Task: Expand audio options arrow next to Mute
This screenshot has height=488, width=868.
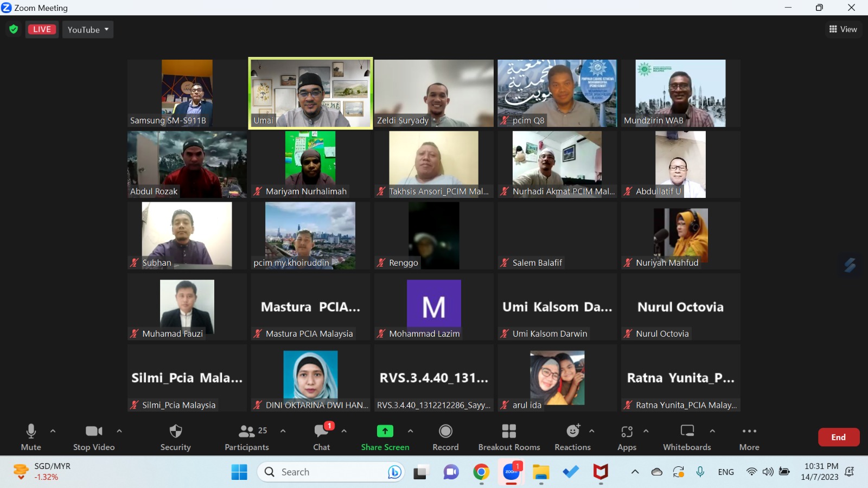Action: (53, 431)
